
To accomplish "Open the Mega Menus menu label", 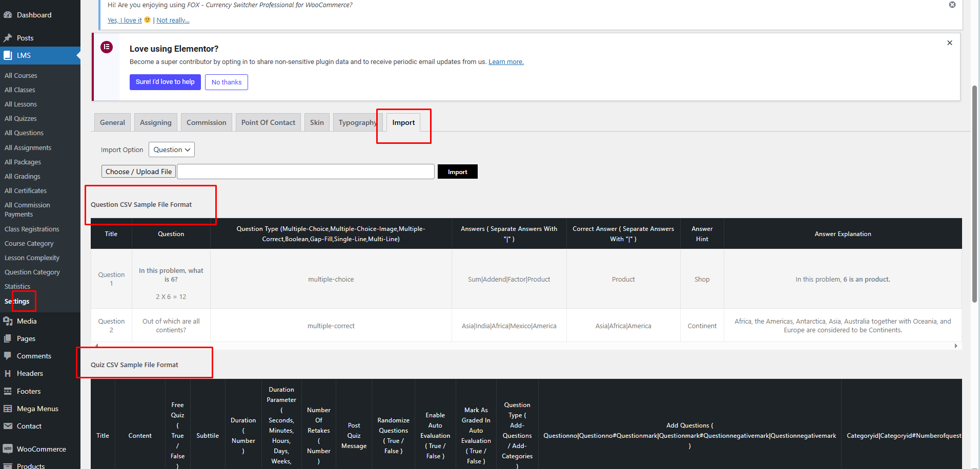I will (x=37, y=409).
